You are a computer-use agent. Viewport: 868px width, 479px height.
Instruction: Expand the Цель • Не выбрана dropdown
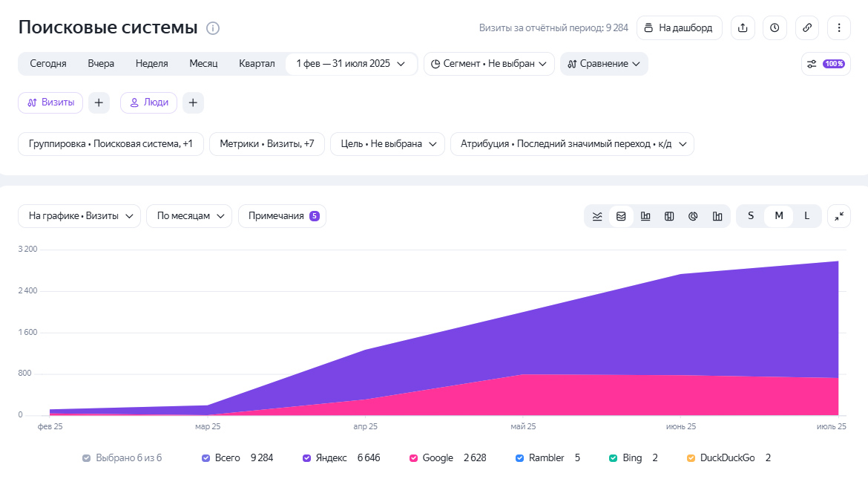coord(387,144)
